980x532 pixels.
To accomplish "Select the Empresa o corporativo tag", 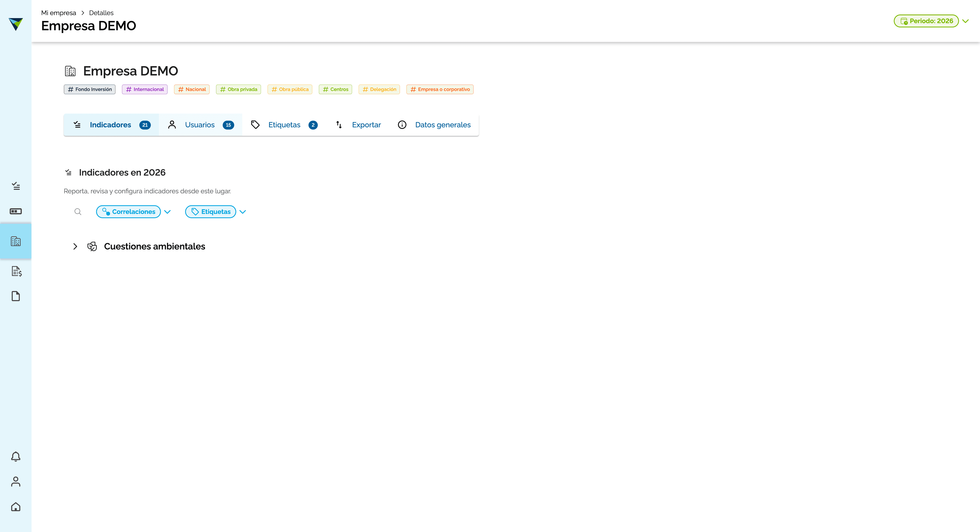I will 440,89.
